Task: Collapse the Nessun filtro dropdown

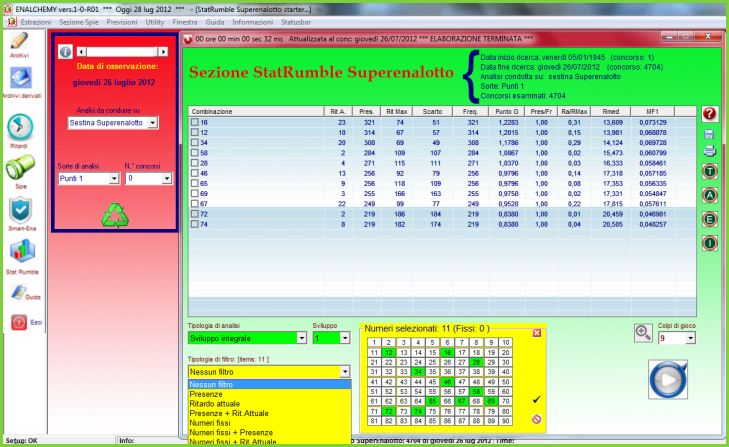Action: tap(345, 372)
